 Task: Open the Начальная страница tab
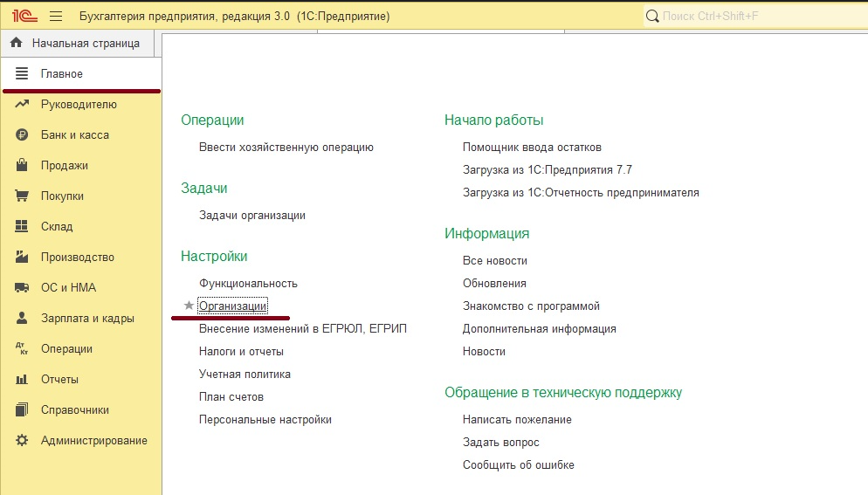point(78,43)
